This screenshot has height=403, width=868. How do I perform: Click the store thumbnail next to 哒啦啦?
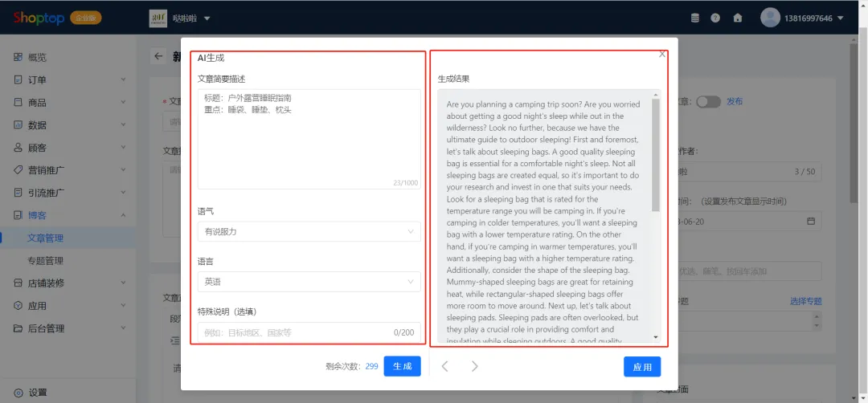(158, 18)
